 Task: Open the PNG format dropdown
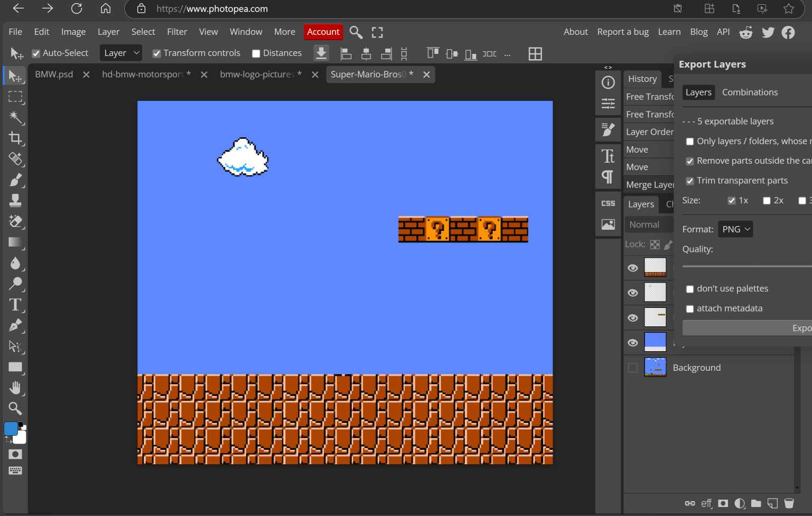735,229
